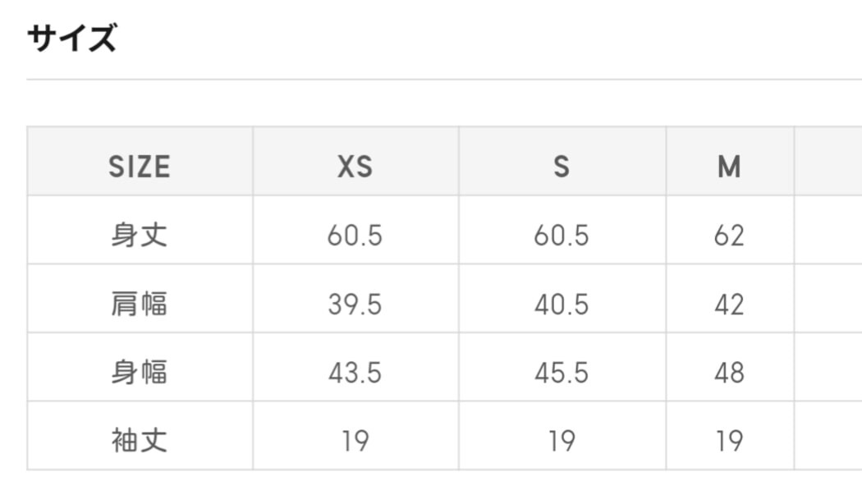This screenshot has height=504, width=862.
Task: Click the 肩幅 row label
Action: (140, 305)
